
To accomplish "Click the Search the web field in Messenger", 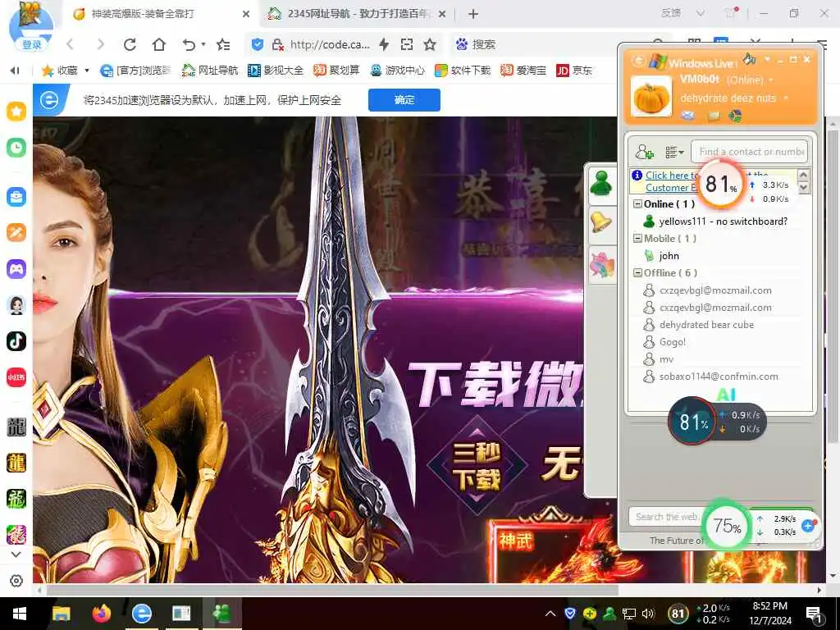I will pos(668,517).
